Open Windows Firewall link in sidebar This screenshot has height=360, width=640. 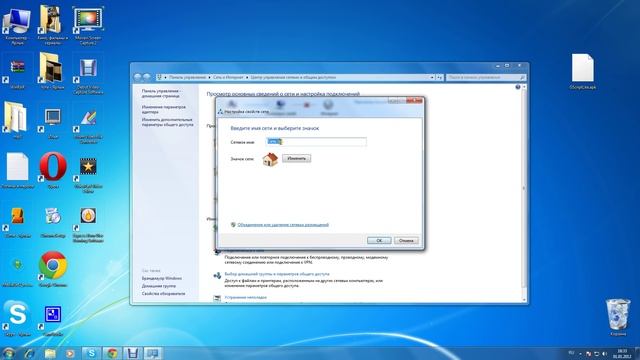click(162, 278)
